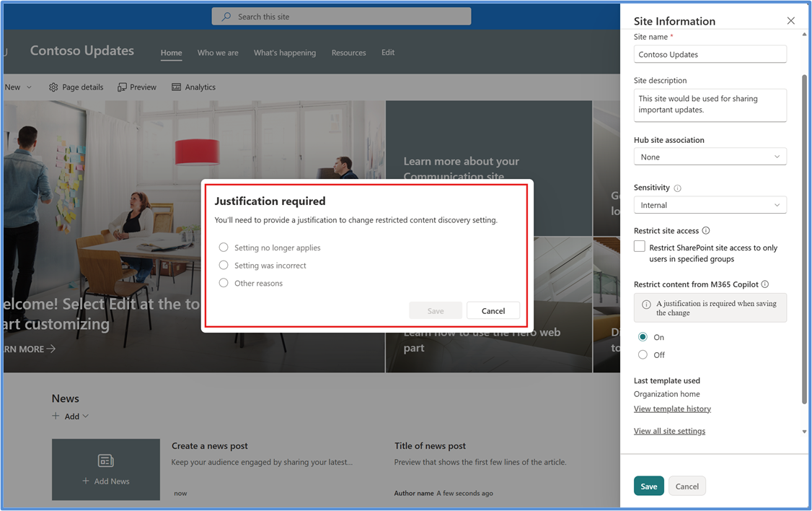Open the Sensitivity dropdown showing Internal
Image resolution: width=812 pixels, height=511 pixels.
point(710,205)
